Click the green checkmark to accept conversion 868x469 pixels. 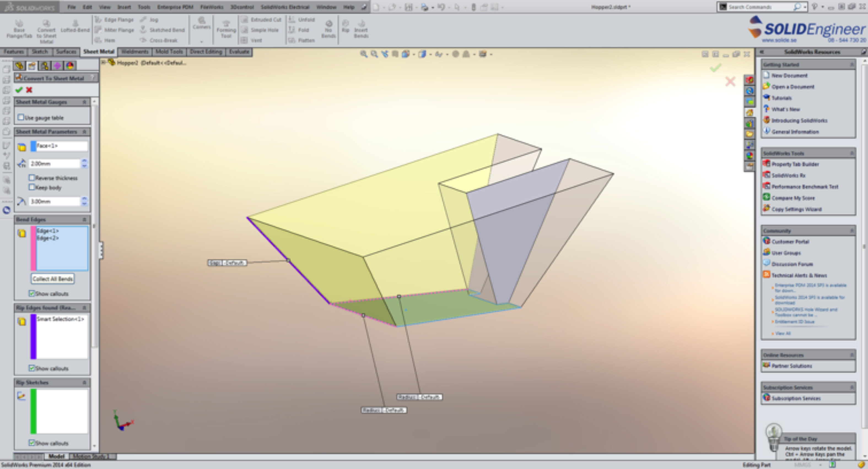(19, 90)
